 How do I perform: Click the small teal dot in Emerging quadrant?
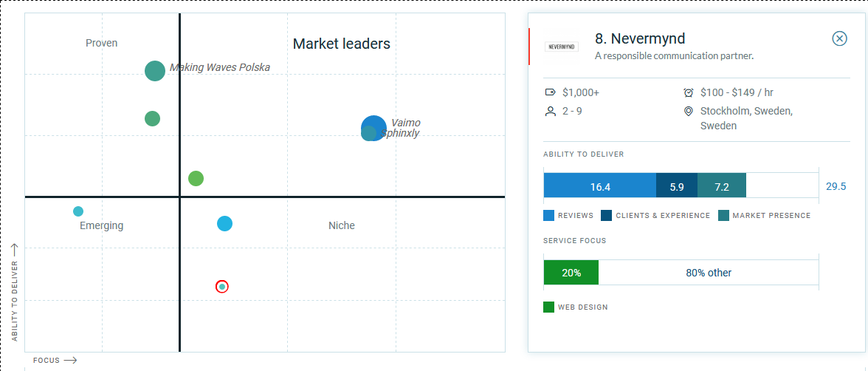click(78, 211)
